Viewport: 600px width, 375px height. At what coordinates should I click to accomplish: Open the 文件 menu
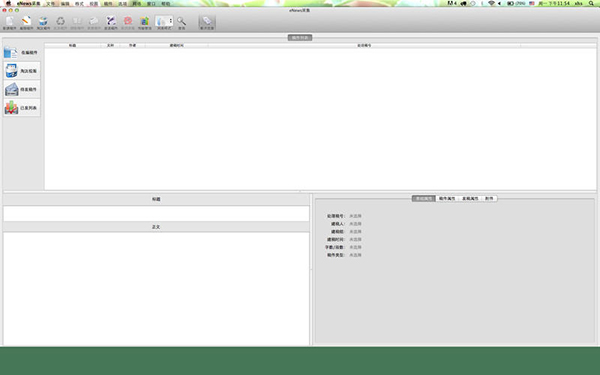(x=51, y=3)
